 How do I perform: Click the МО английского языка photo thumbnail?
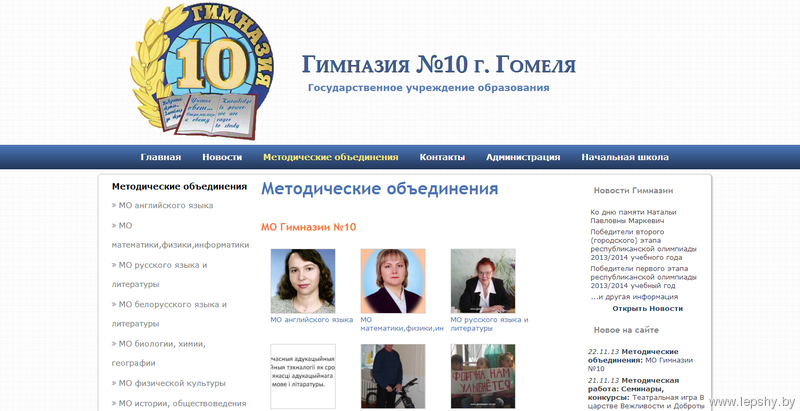coord(303,281)
